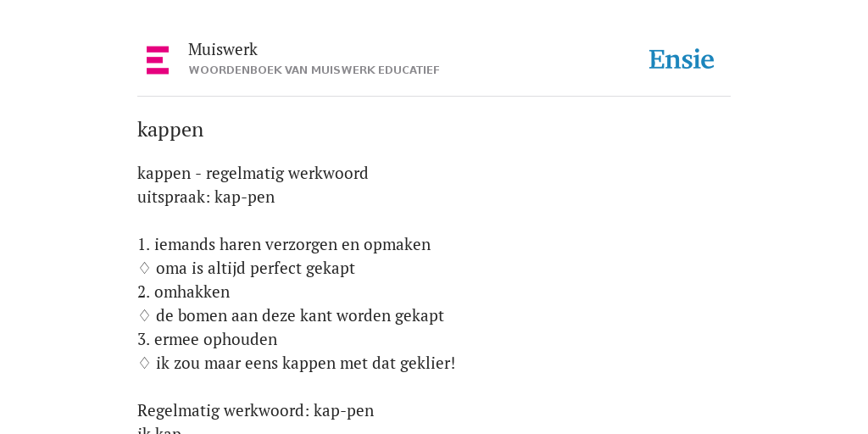Image resolution: width=868 pixels, height=434 pixels.
Task: Open the Ensie logo link
Action: click(682, 59)
